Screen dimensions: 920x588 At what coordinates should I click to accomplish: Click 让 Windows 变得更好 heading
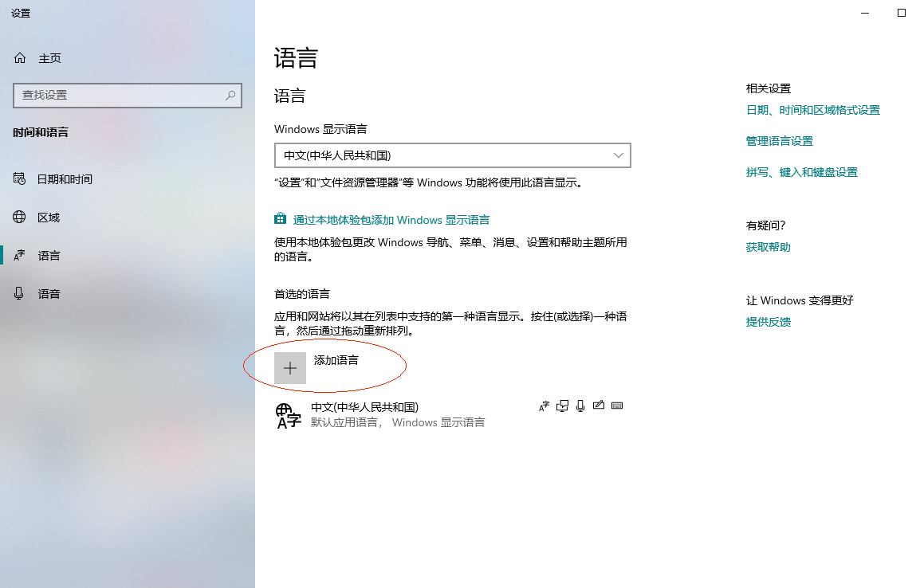[x=800, y=300]
